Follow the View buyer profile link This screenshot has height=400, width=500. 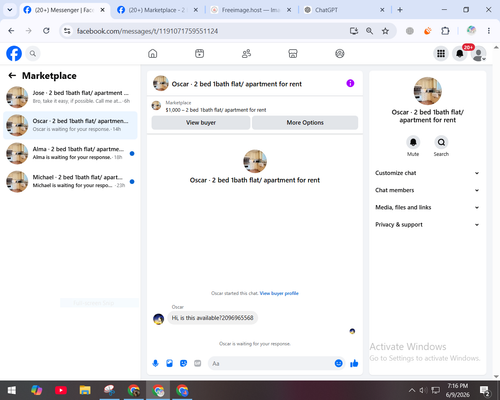coord(279,293)
